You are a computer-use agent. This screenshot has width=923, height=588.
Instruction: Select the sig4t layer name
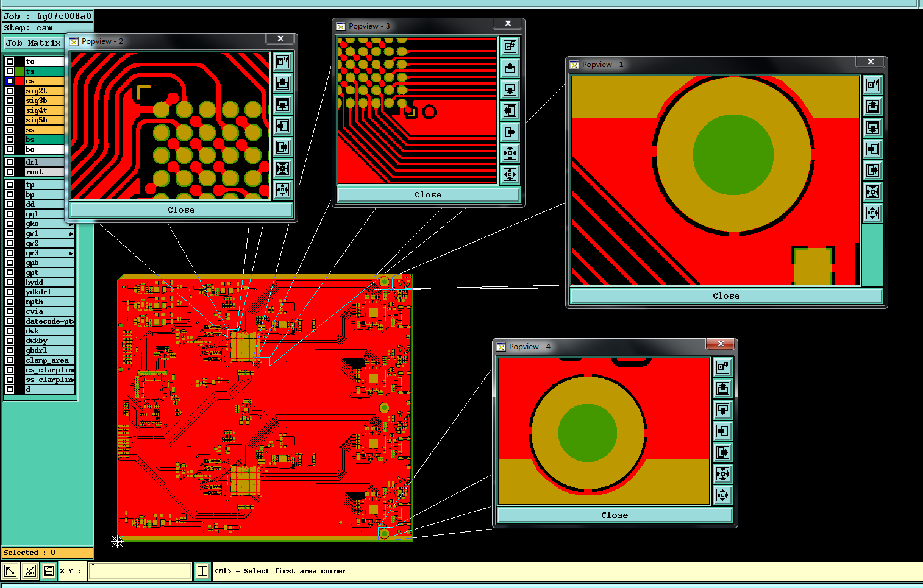[x=45, y=110]
